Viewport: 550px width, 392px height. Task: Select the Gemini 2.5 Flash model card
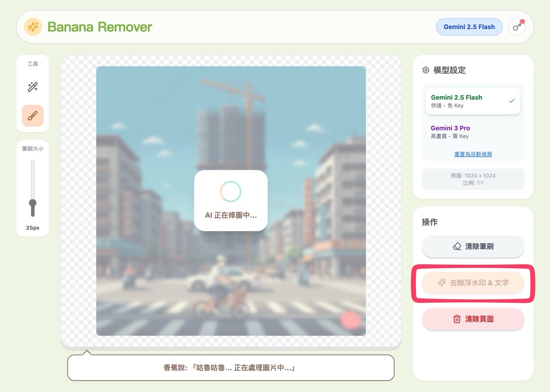[473, 101]
